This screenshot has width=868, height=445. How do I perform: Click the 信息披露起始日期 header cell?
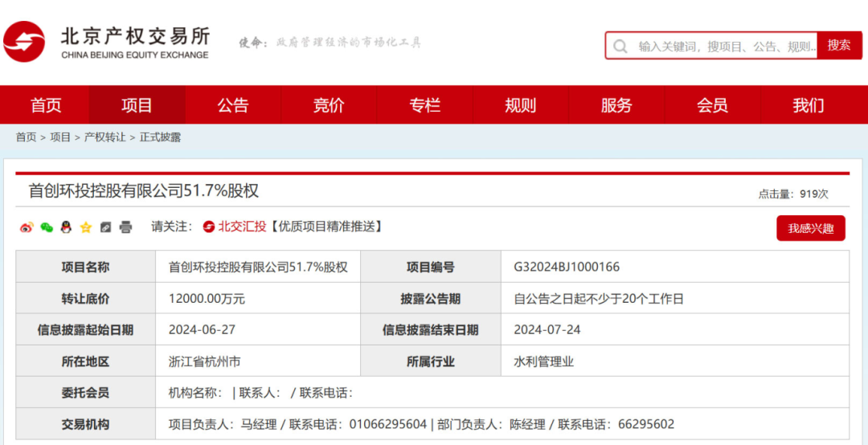click(85, 330)
